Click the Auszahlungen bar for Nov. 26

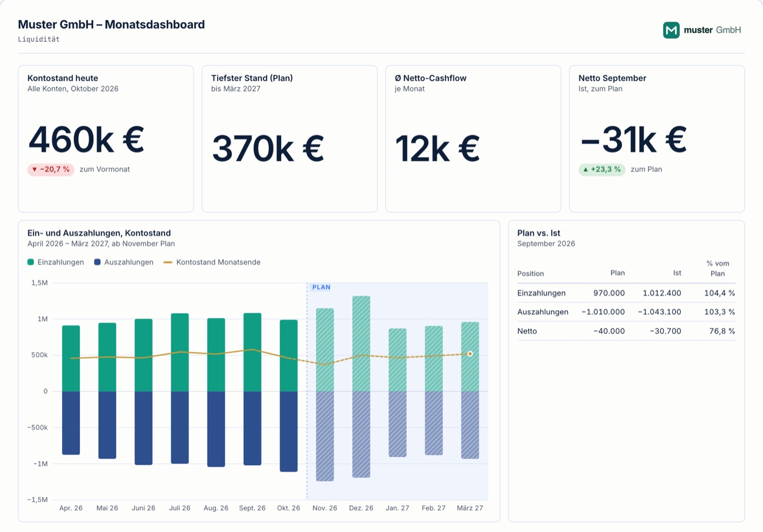(325, 436)
